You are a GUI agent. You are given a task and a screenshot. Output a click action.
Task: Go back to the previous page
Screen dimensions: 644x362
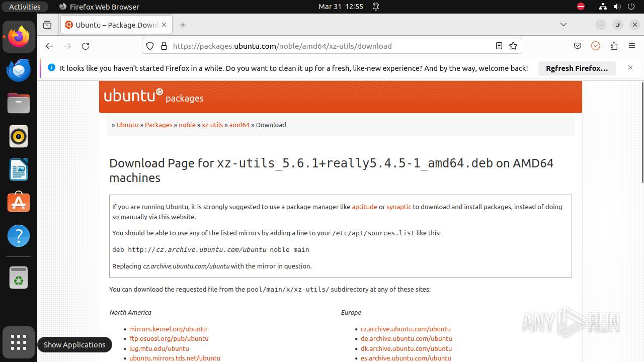click(49, 46)
